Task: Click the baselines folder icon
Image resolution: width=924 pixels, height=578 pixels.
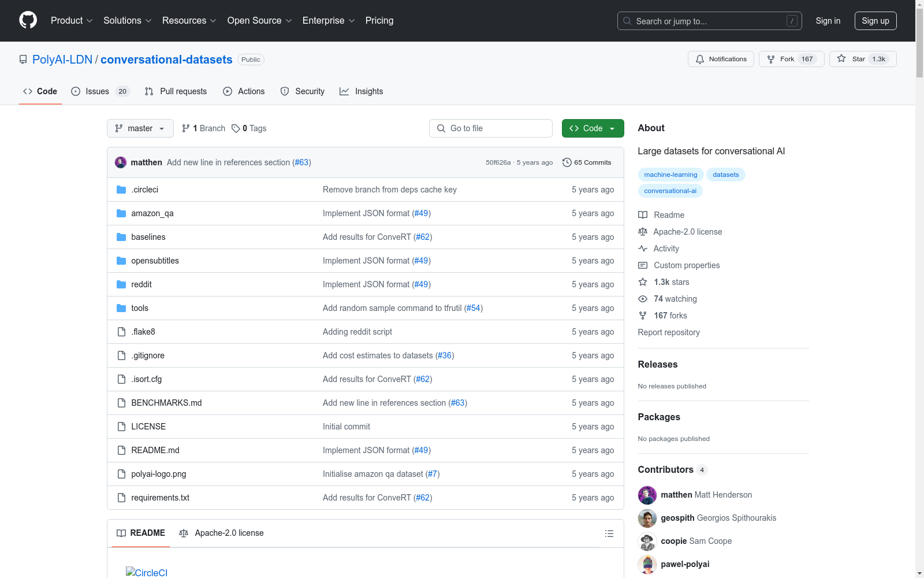Action: pos(121,237)
